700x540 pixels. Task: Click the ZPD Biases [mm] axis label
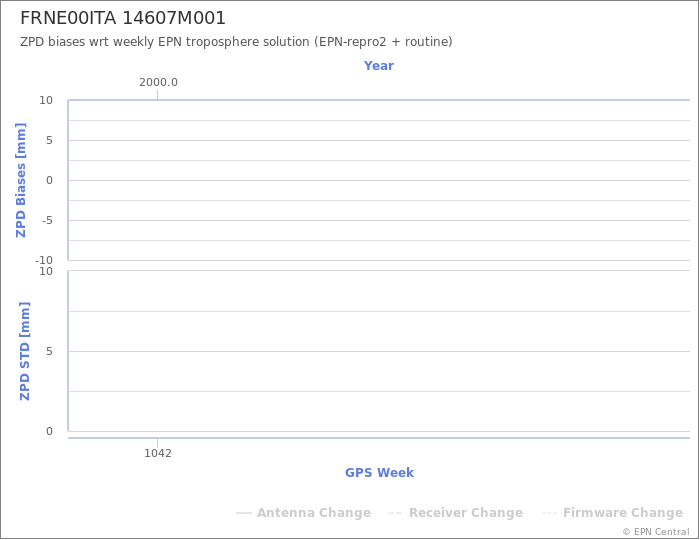(21, 180)
